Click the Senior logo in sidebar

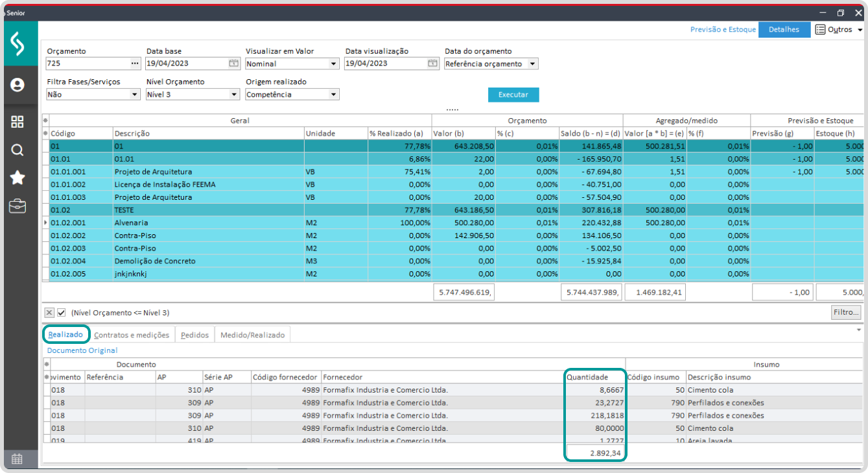pos(18,44)
